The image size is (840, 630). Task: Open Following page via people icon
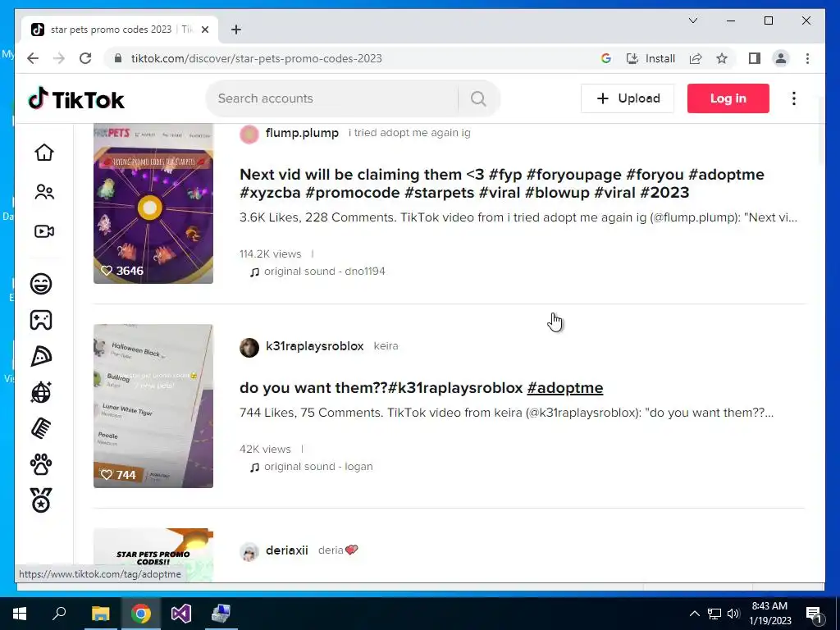(44, 192)
